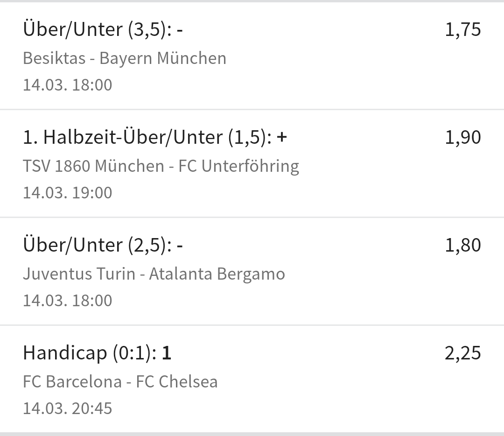The image size is (504, 436).
Task: Open Juventus Turin - Atalanta Bergamo match
Action: point(154,274)
